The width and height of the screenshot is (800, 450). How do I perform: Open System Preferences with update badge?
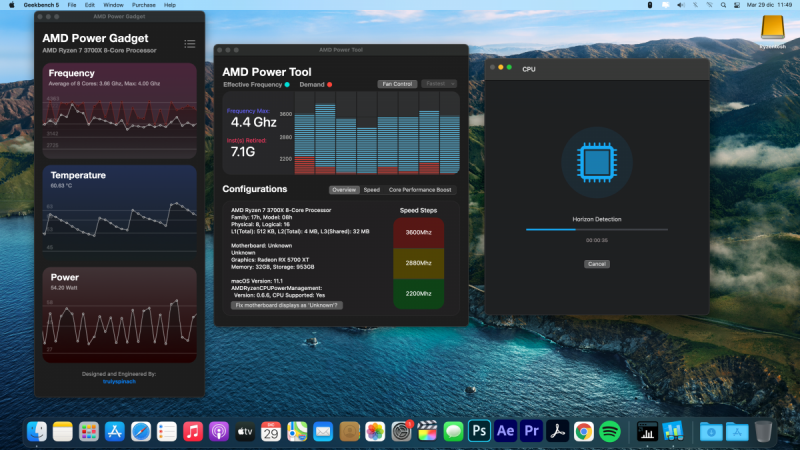coord(402,432)
